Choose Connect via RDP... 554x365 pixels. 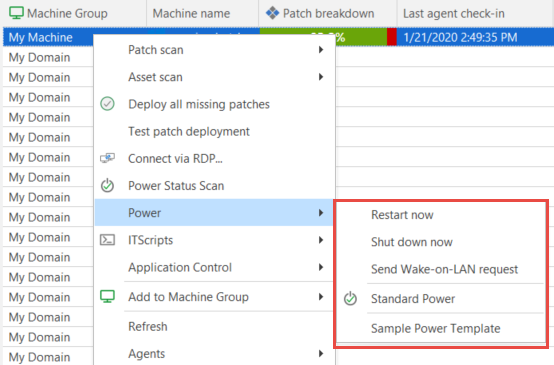point(214,158)
